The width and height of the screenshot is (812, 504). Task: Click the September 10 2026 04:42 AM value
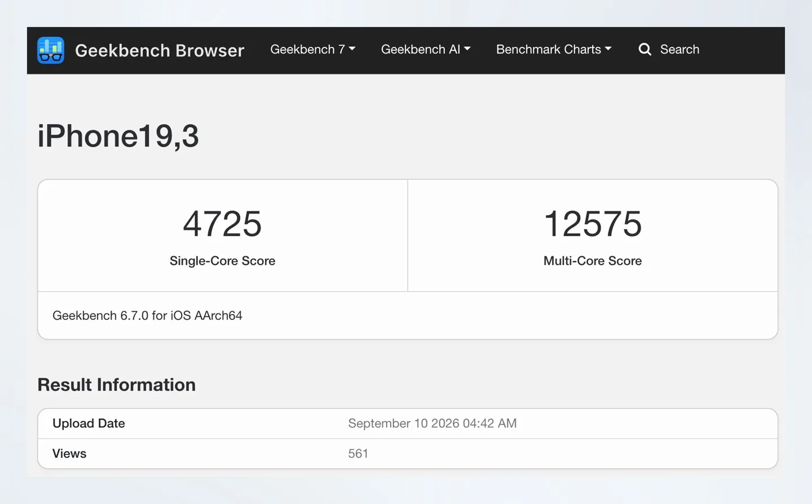433,423
